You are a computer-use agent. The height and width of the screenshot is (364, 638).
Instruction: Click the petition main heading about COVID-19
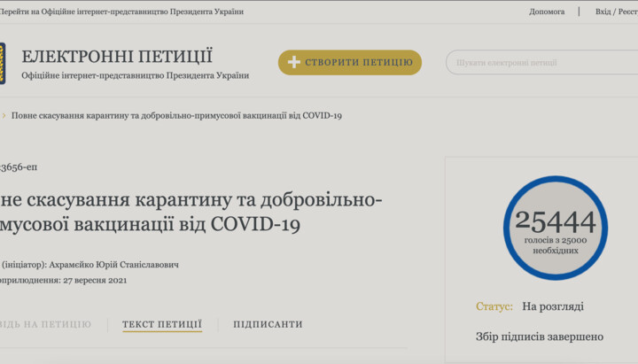click(x=191, y=213)
